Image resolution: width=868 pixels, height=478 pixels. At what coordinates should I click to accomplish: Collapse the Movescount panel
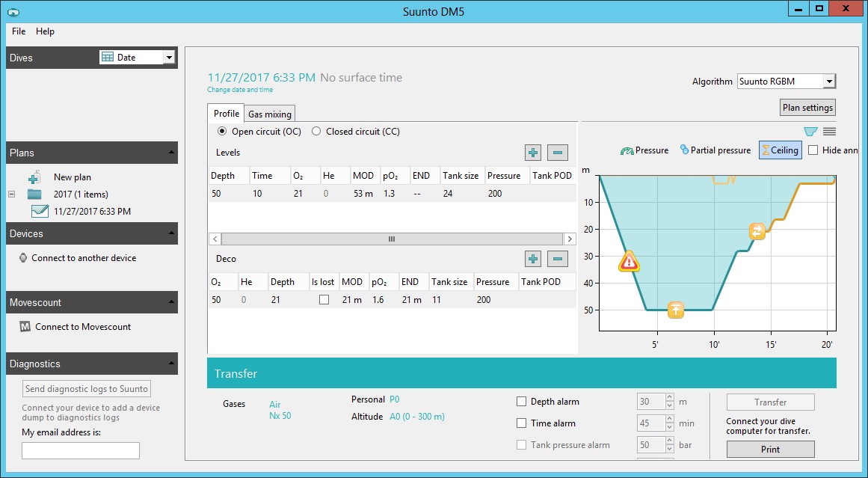click(171, 302)
